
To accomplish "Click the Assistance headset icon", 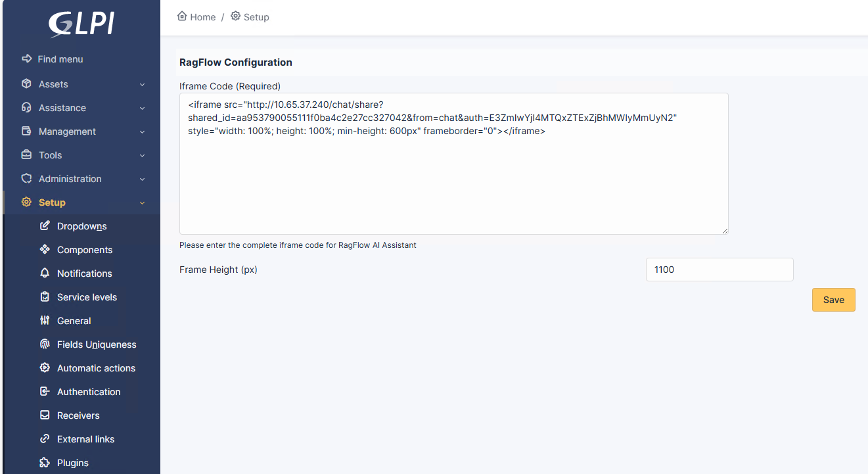I will click(x=26, y=108).
